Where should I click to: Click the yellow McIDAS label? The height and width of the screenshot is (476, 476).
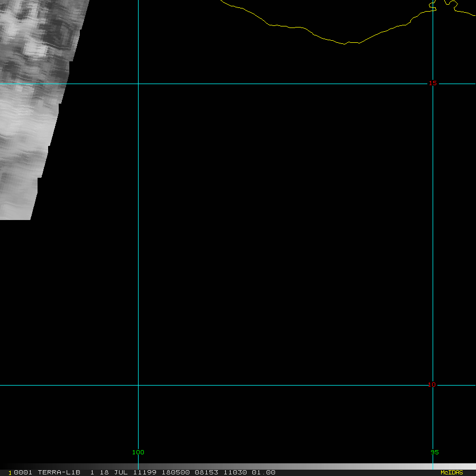click(x=451, y=472)
